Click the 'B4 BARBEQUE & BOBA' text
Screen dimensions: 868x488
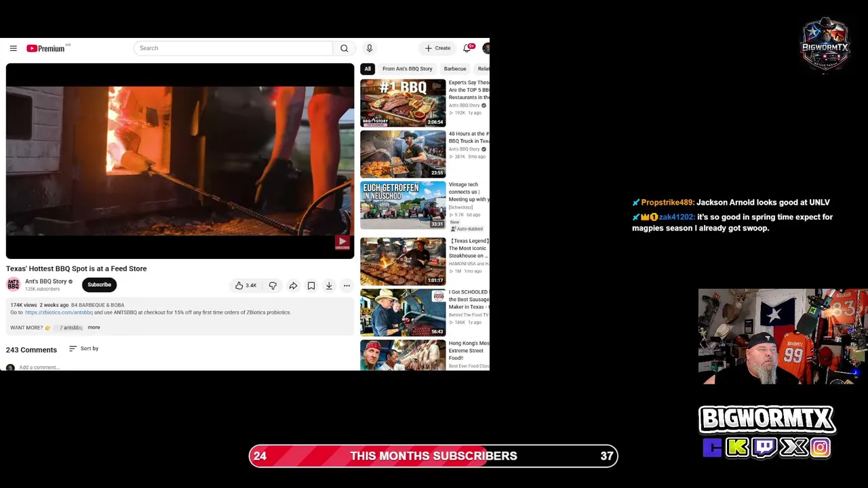(x=98, y=305)
